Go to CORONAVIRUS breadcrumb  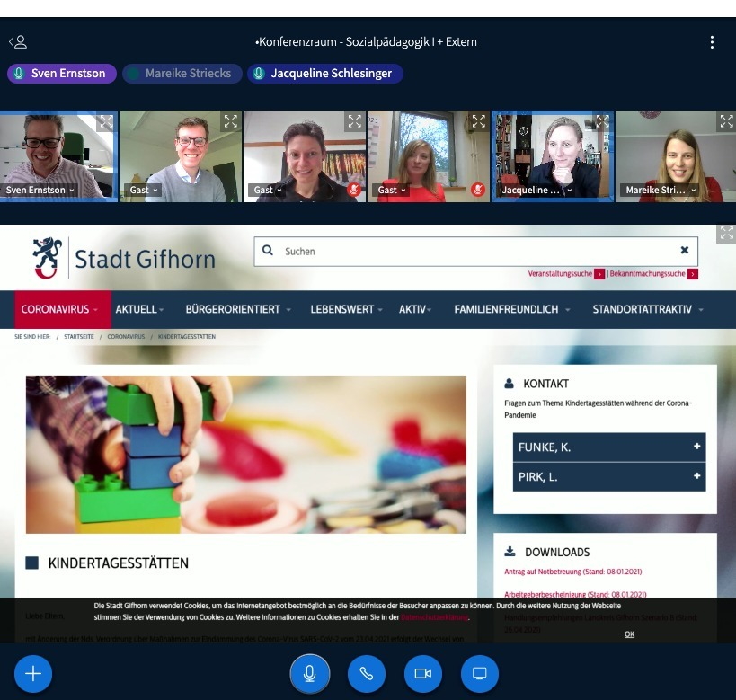pyautogui.click(x=126, y=337)
